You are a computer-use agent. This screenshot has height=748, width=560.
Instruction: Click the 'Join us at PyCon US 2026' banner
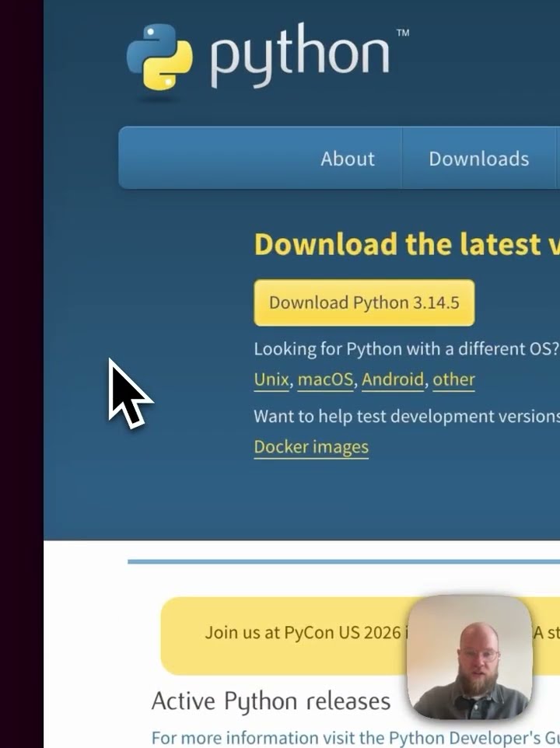(x=360, y=635)
